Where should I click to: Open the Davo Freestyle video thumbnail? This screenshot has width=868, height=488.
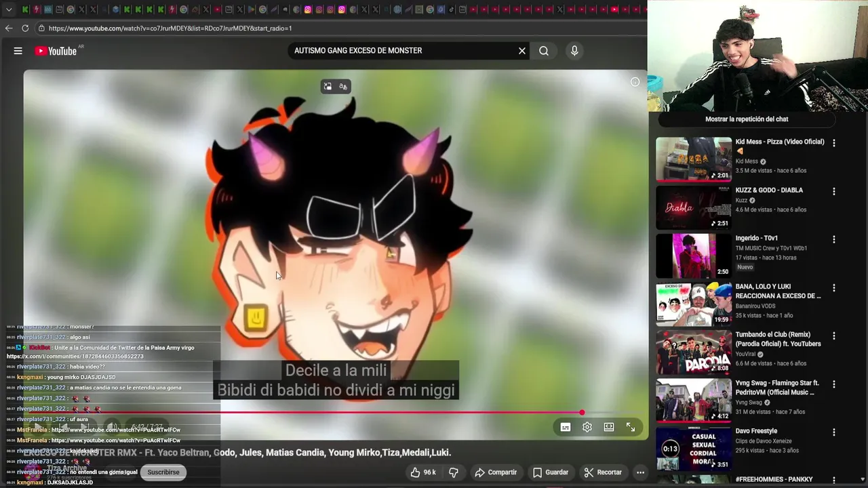click(x=693, y=448)
